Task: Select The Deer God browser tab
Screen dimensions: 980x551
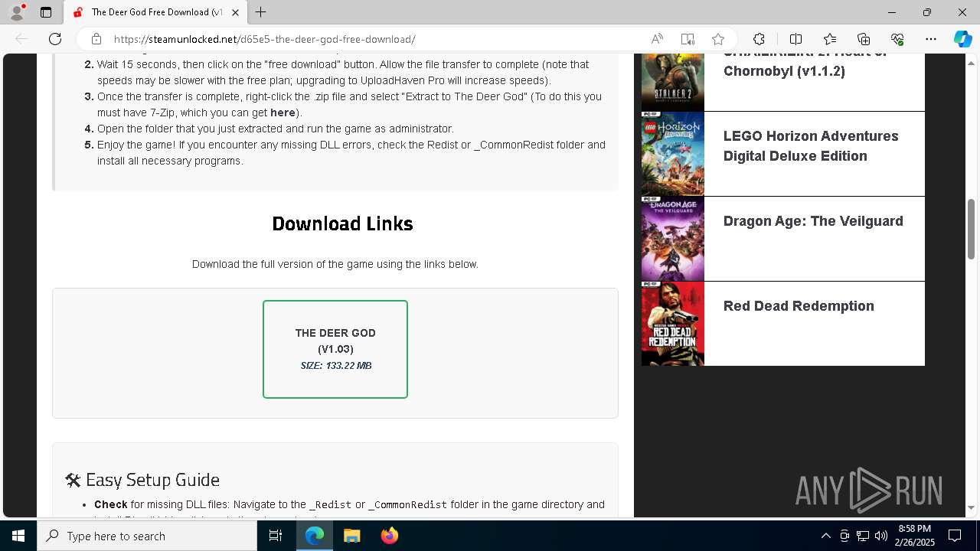Action: click(155, 12)
